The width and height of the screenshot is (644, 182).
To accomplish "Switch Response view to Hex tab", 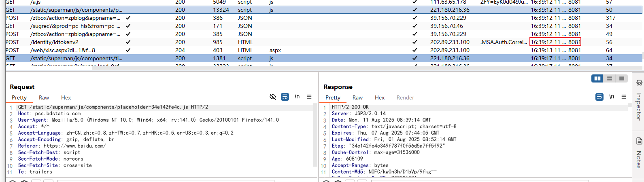I will (x=380, y=97).
